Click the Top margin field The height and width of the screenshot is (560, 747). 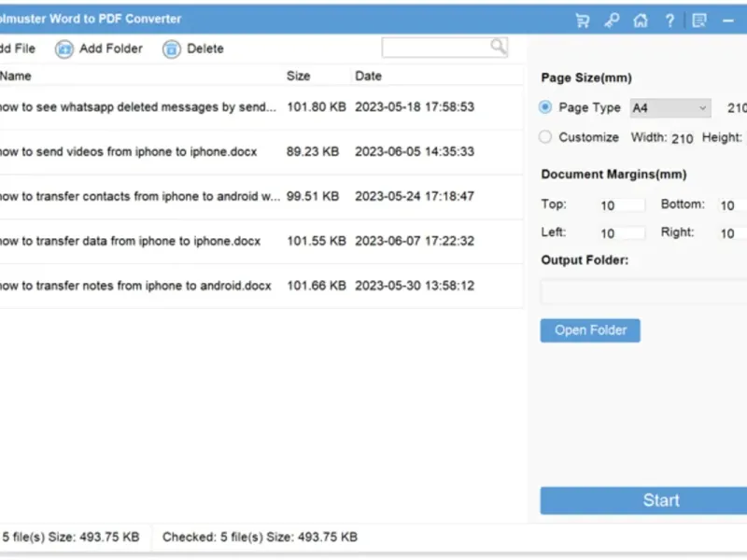point(622,205)
